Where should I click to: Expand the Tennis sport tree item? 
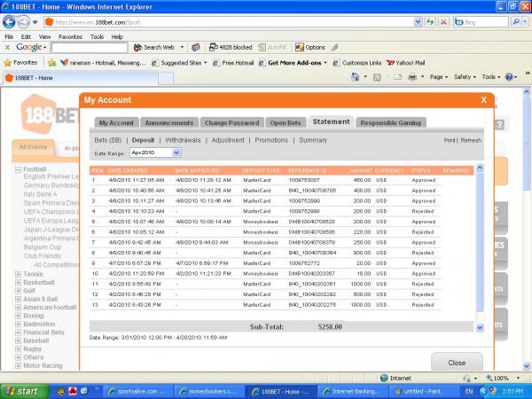pos(20,274)
